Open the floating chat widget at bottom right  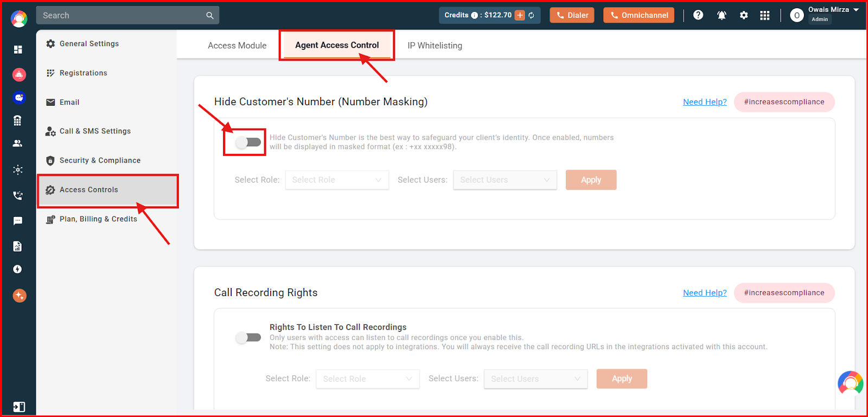click(x=851, y=383)
